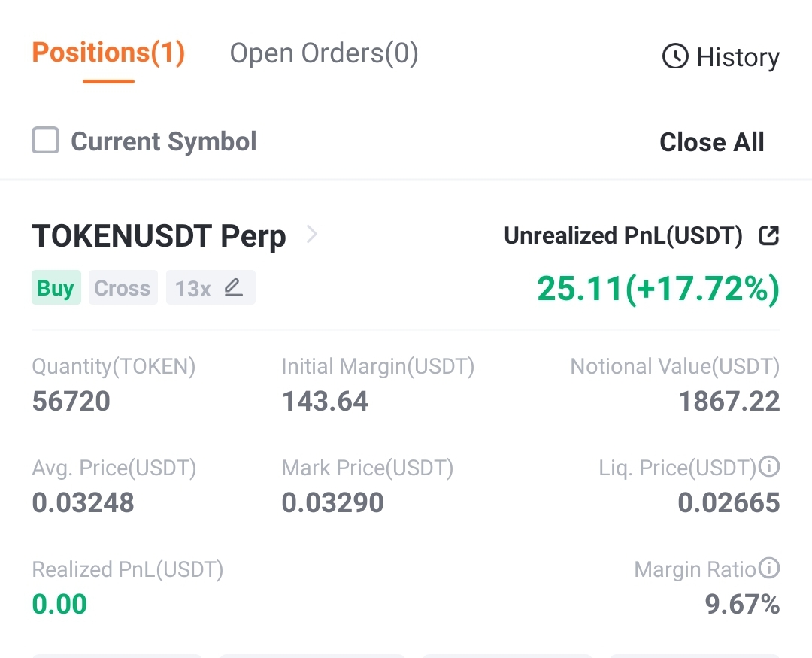The image size is (812, 658).
Task: Tap the 25.11(+17.72%) unrealized PnL value
Action: coord(658,289)
